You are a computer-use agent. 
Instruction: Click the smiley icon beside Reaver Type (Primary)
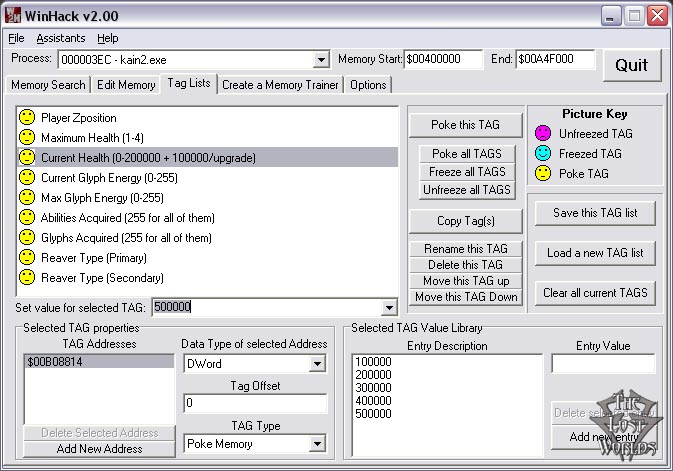[x=27, y=258]
